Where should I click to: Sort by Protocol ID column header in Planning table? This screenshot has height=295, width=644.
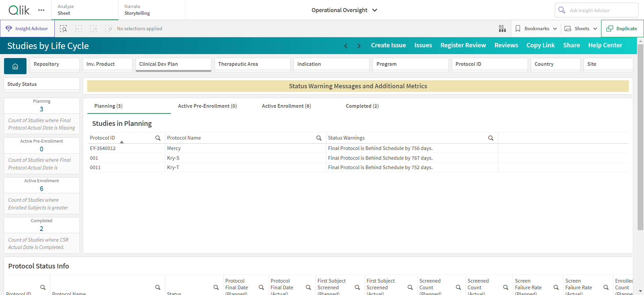coord(102,138)
